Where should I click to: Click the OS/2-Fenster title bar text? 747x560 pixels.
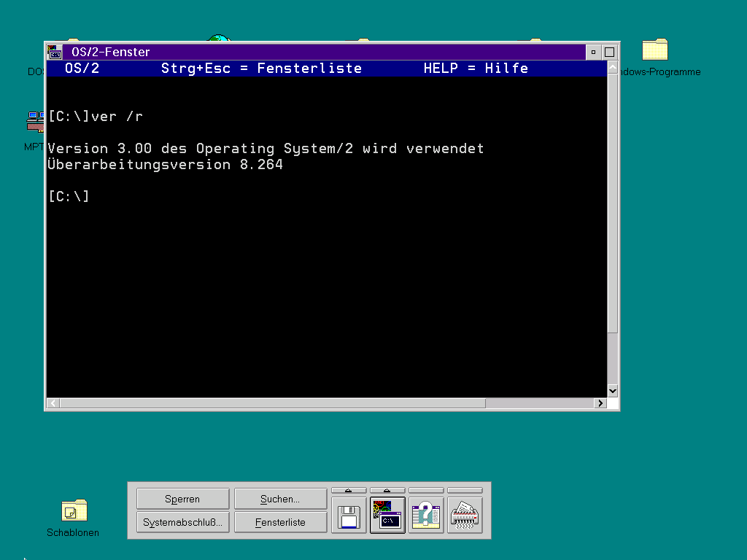pyautogui.click(x=111, y=52)
